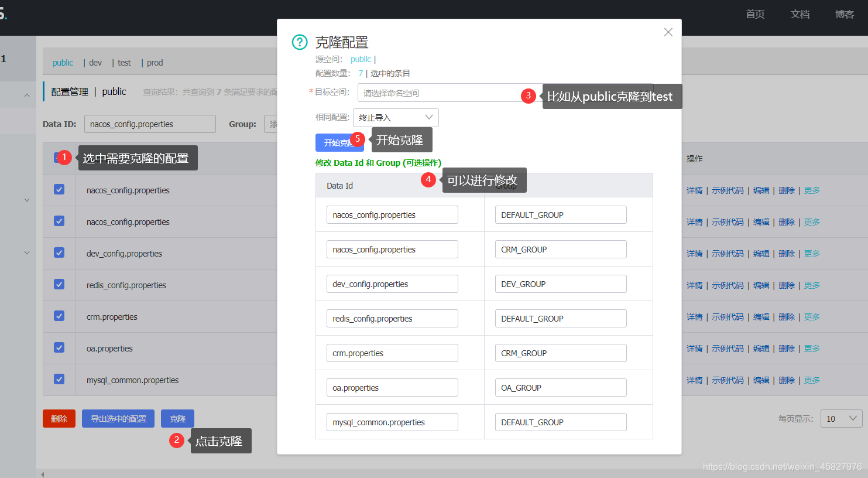
Task: Edit Group field for crm.properties row
Action: point(561,353)
